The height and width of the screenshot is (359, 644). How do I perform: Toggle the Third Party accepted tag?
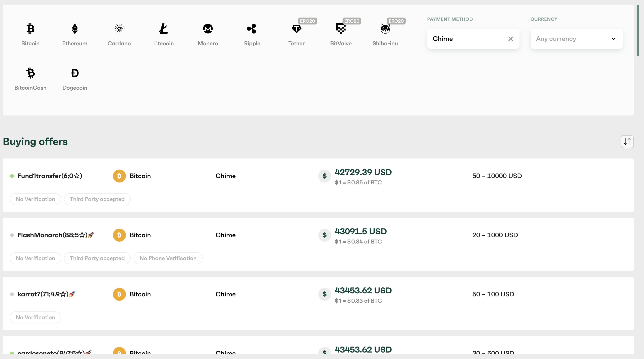(x=97, y=199)
